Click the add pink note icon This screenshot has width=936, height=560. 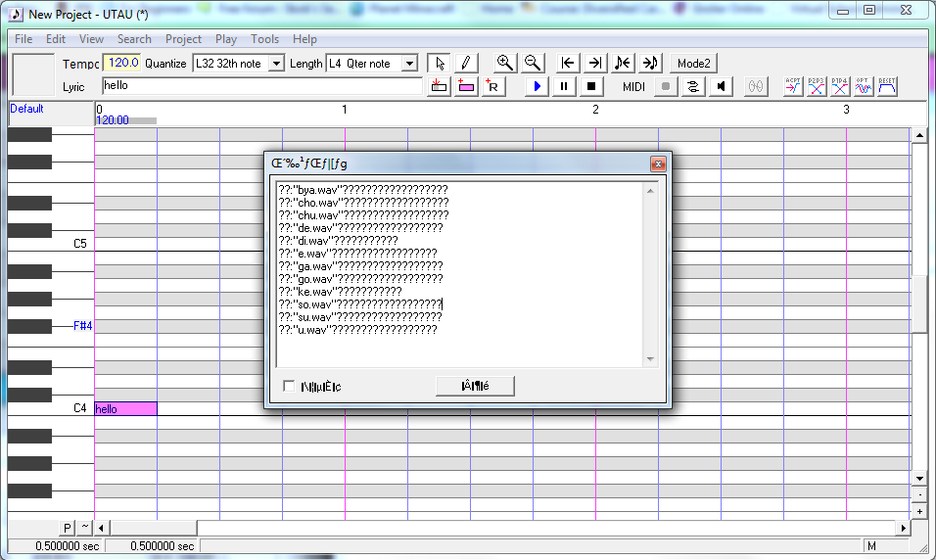pos(466,86)
